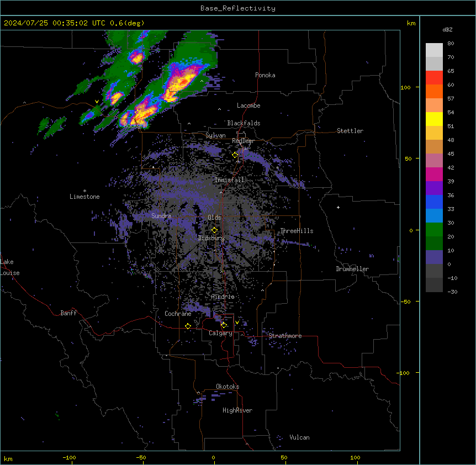
Task: Click the yellow V marker east of Calgary
Action: click(237, 323)
